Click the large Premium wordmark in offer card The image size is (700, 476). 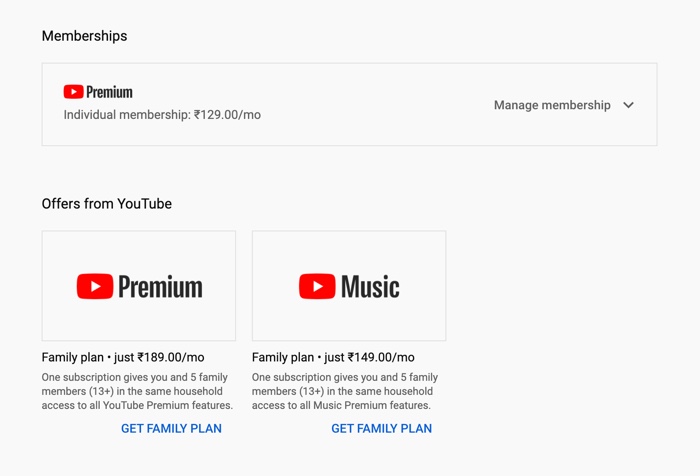point(160,287)
